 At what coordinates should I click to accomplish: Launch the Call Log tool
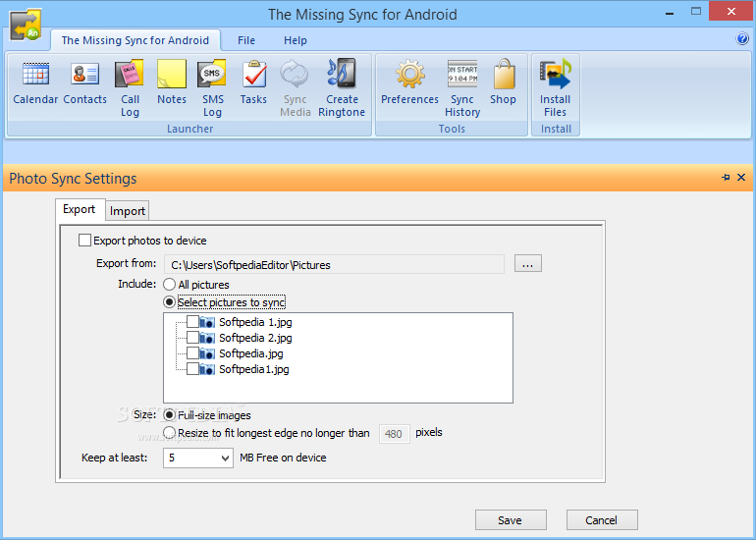130,88
